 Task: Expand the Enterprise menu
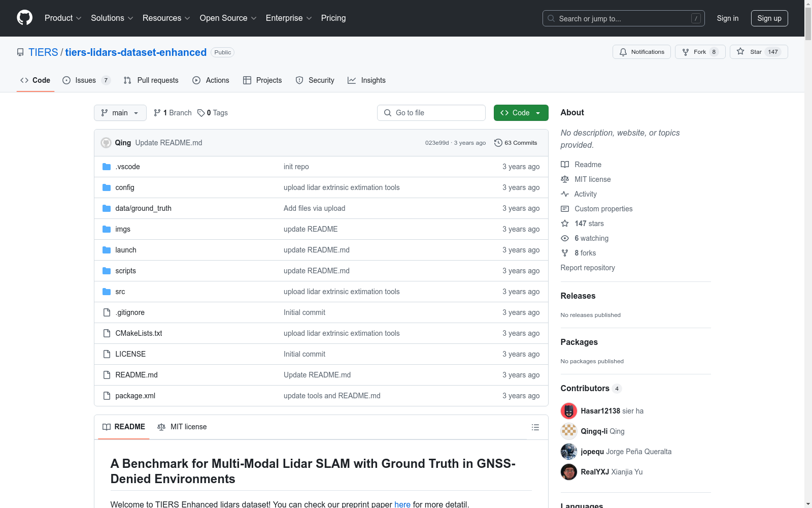[x=289, y=18]
